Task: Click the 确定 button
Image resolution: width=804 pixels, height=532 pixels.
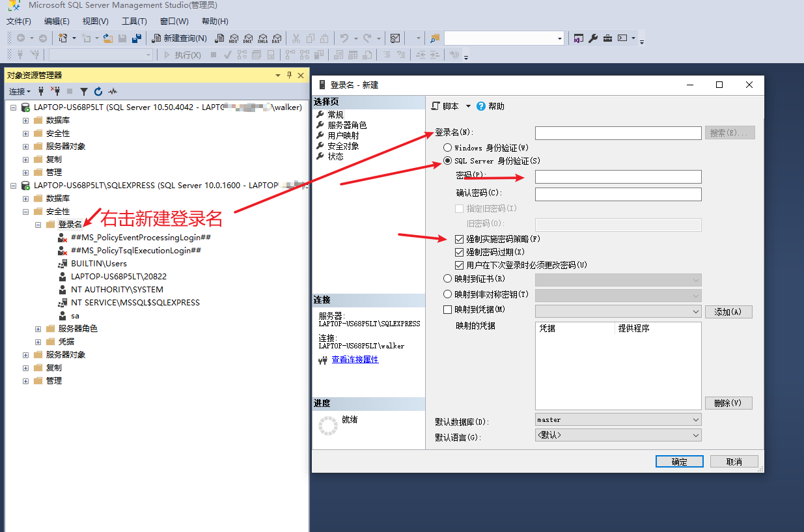Action: tap(679, 461)
